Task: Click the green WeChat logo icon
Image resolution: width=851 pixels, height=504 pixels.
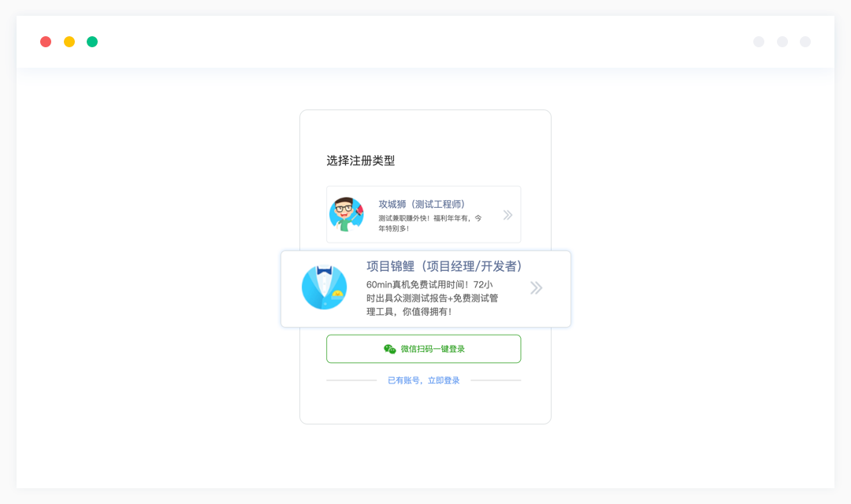Action: (x=390, y=349)
